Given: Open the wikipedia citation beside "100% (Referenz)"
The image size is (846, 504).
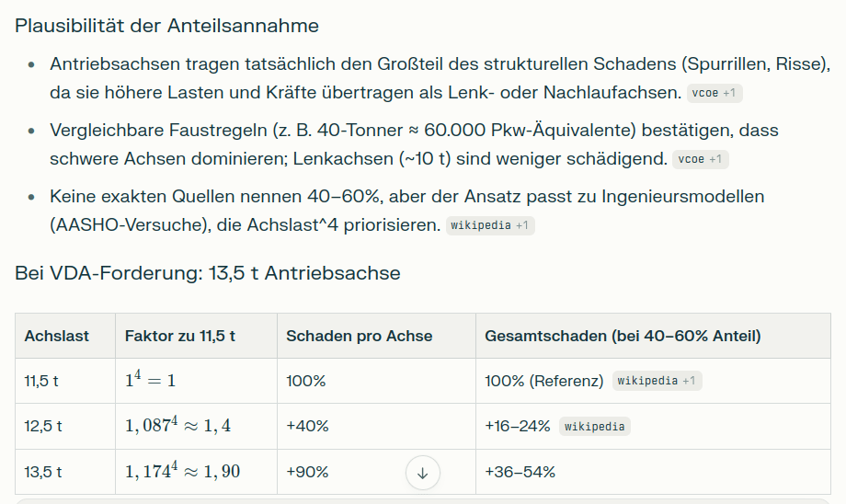Looking at the screenshot, I should 657,381.
